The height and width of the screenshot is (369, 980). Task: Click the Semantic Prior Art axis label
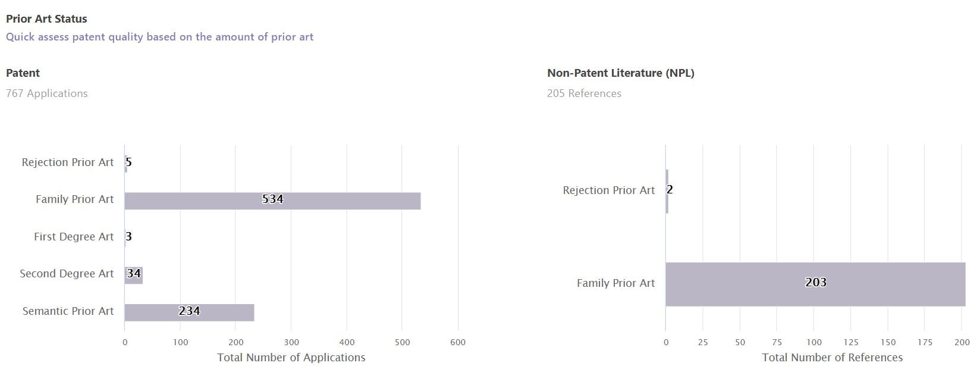68,311
